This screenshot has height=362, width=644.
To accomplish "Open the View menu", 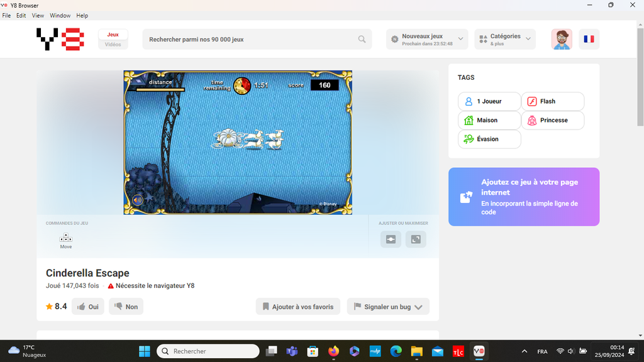I will tap(38, 15).
